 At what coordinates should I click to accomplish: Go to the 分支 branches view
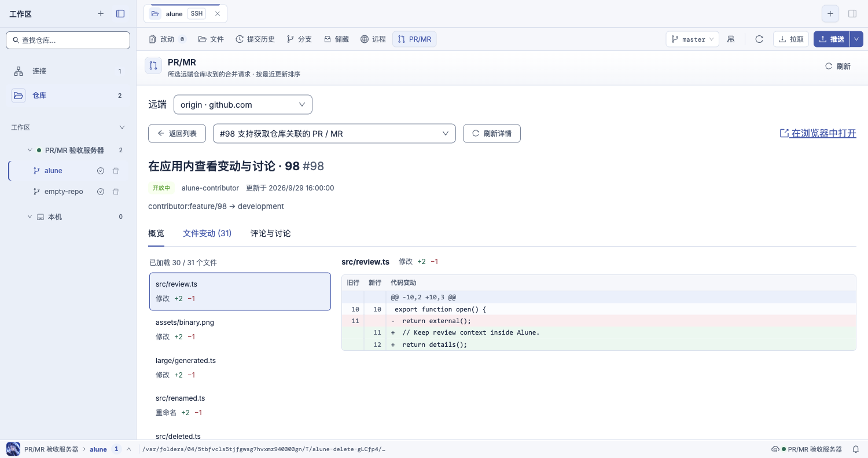pos(299,39)
